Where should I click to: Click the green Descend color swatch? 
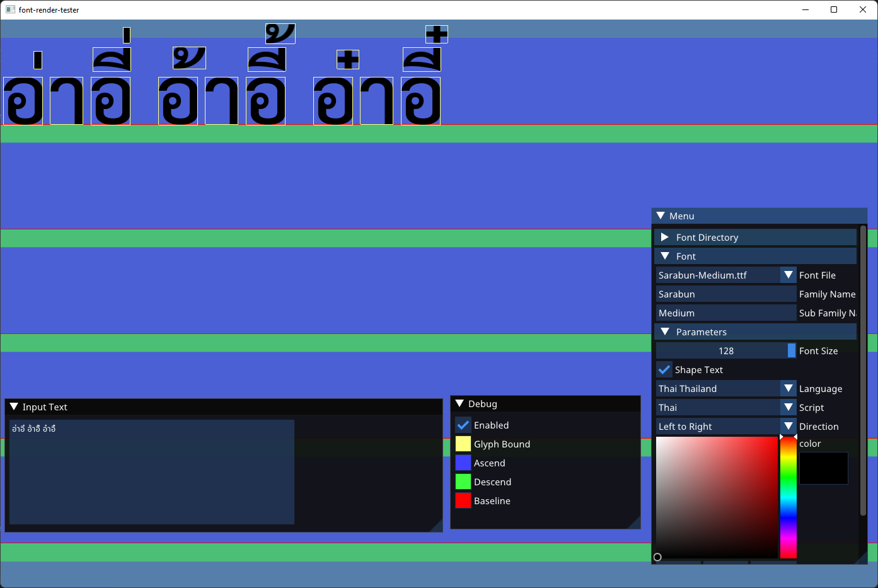[x=463, y=481]
